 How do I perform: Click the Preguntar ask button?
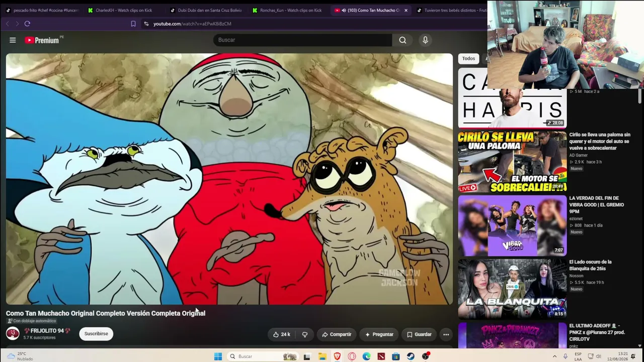point(379,334)
